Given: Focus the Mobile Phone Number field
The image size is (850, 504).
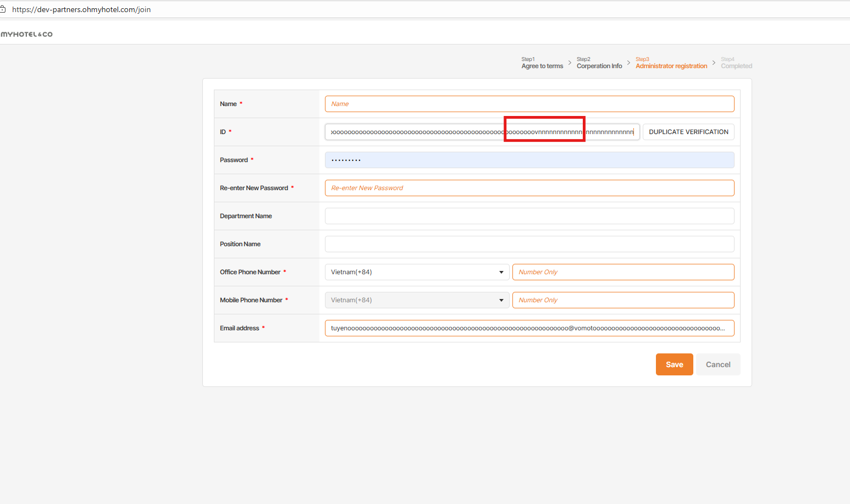Looking at the screenshot, I should [x=623, y=300].
